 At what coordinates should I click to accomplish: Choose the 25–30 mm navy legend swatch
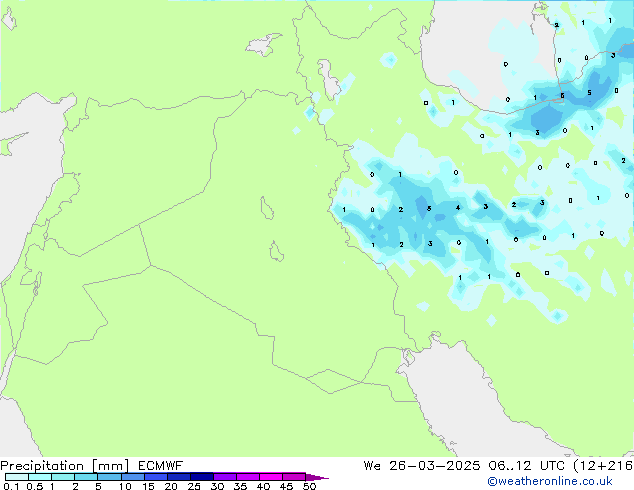(201, 477)
